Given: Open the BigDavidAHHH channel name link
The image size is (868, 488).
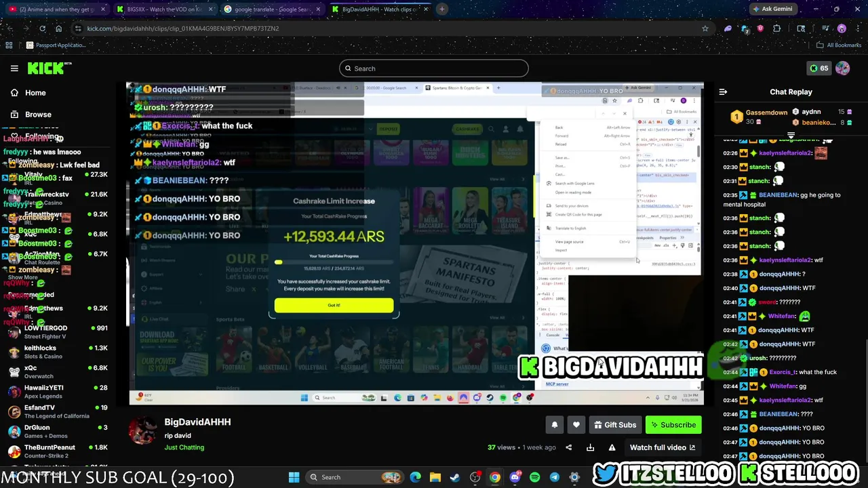Looking at the screenshot, I should point(197,422).
